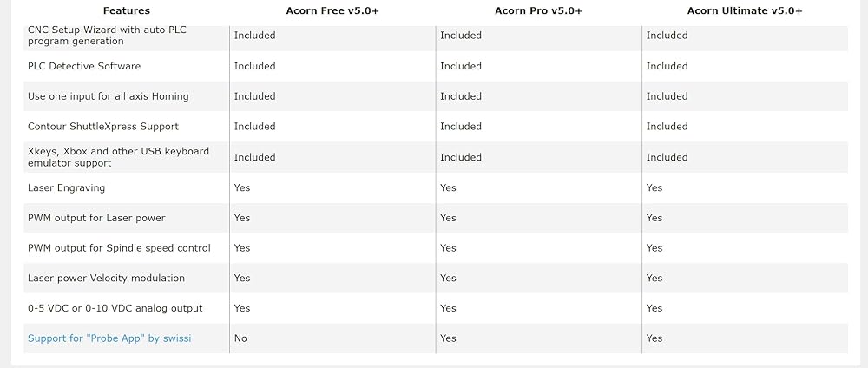868x368 pixels.
Task: Click Acorn Free's "Included" cell for PLC Detective Software
Action: coord(254,66)
